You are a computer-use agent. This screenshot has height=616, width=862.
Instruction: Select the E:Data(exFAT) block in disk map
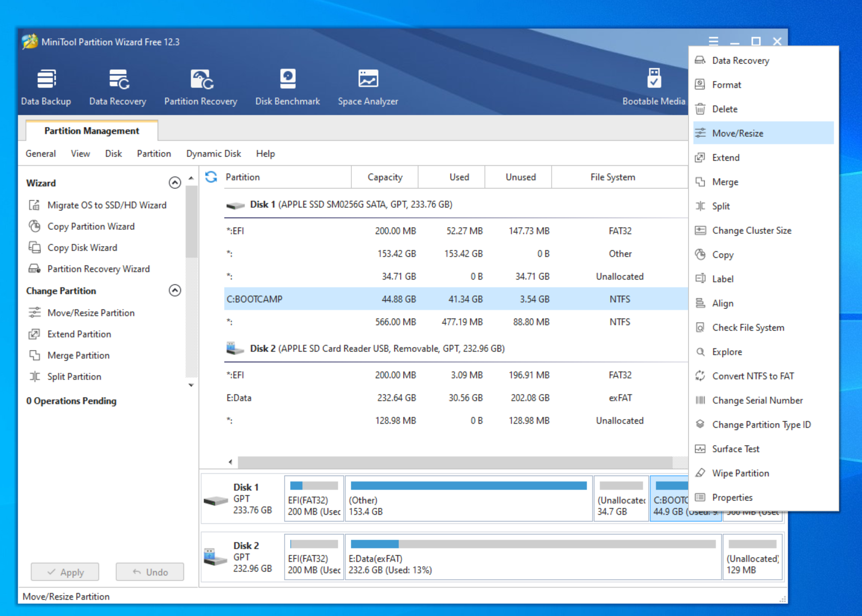[533, 557]
